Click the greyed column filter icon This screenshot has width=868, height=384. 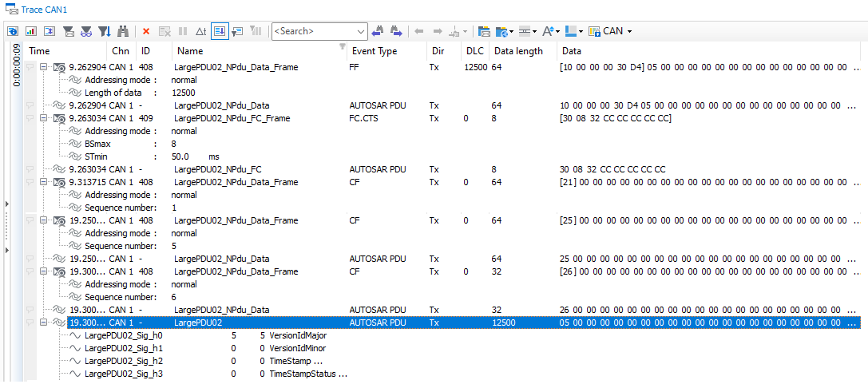[x=256, y=32]
